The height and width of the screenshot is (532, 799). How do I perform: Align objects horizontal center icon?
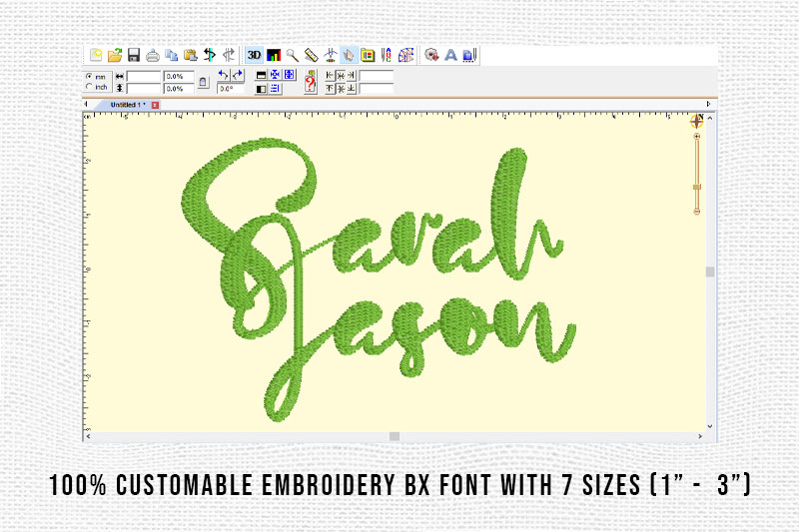tap(341, 75)
